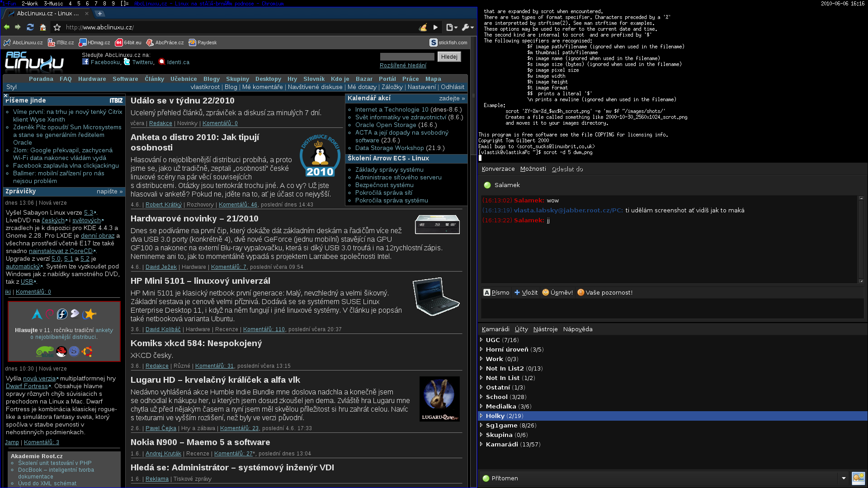The height and width of the screenshot is (488, 868).
Task: Click the Ubuntu logo in the anketa banner
Action: pos(87,351)
